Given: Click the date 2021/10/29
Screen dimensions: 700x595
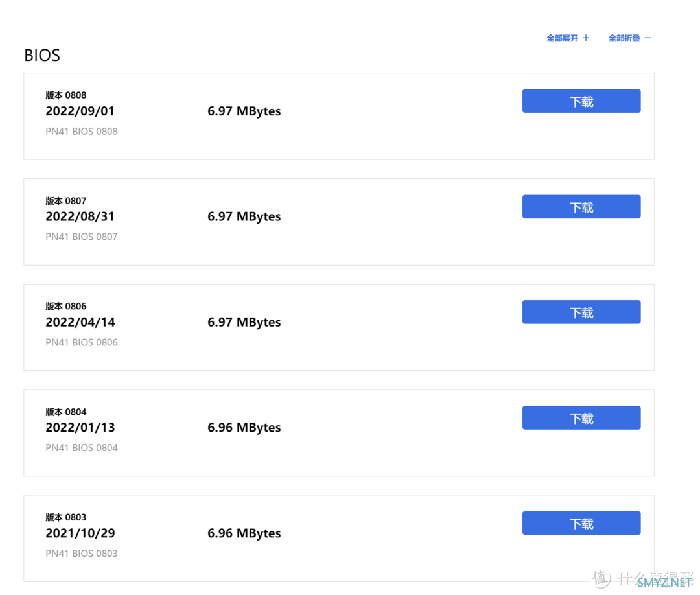Looking at the screenshot, I should point(80,533).
